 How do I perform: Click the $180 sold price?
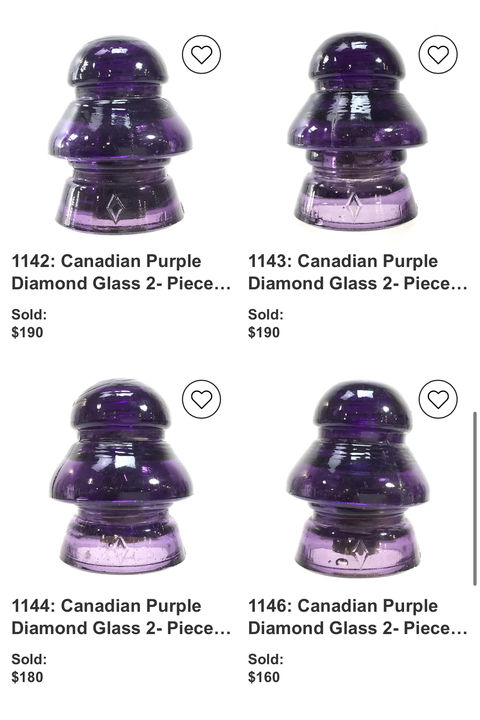coord(27,677)
